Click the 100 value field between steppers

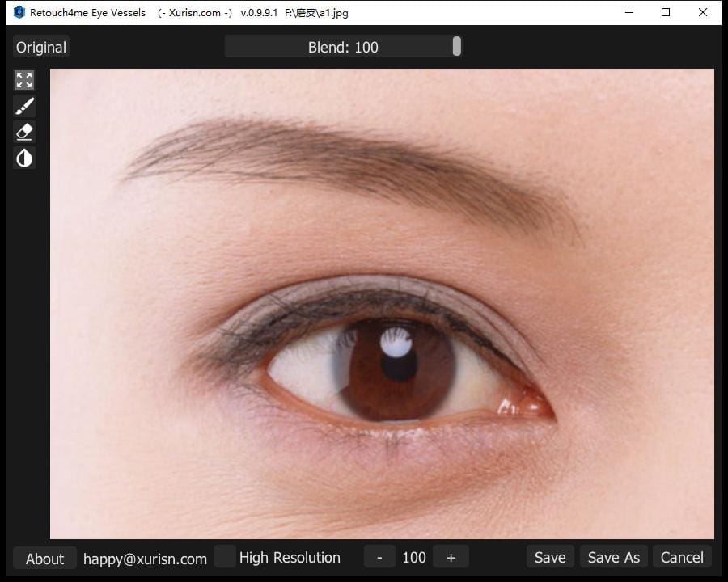pos(414,557)
